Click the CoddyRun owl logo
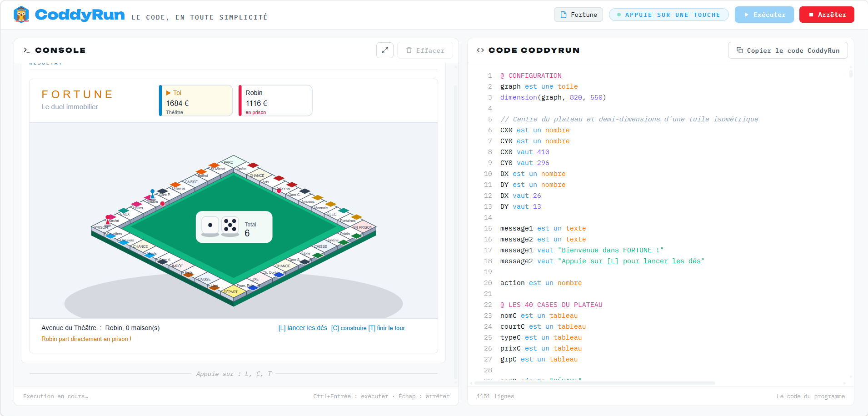868x416 pixels. point(21,15)
